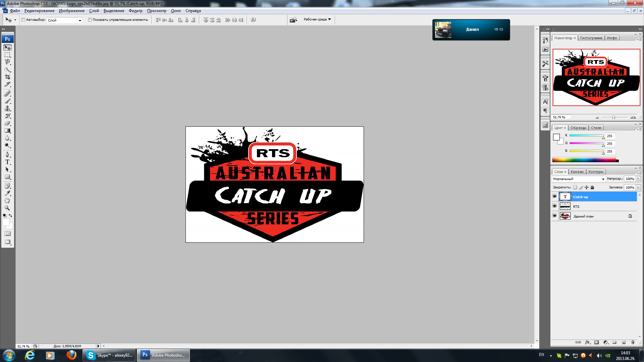Select the Dodge tool
Viewport: 644px width, 362px height.
[x=7, y=145]
